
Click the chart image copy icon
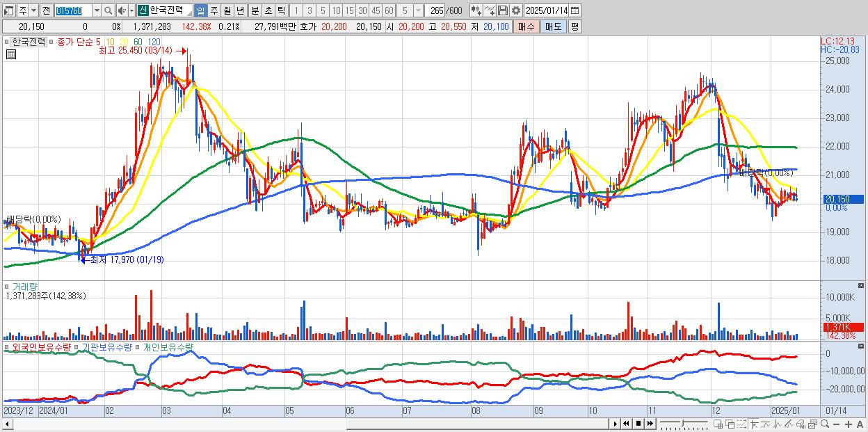point(812,424)
